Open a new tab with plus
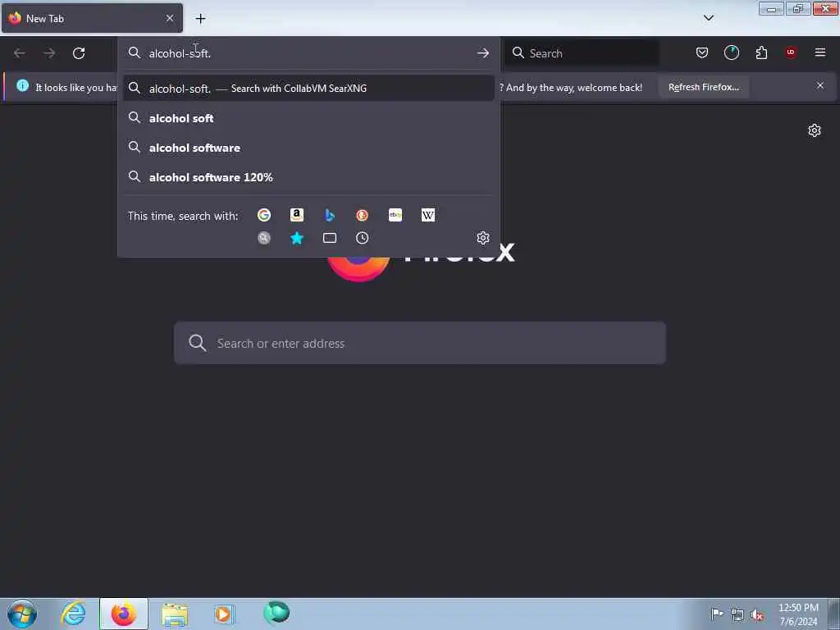Image resolution: width=840 pixels, height=630 pixels. 200,19
